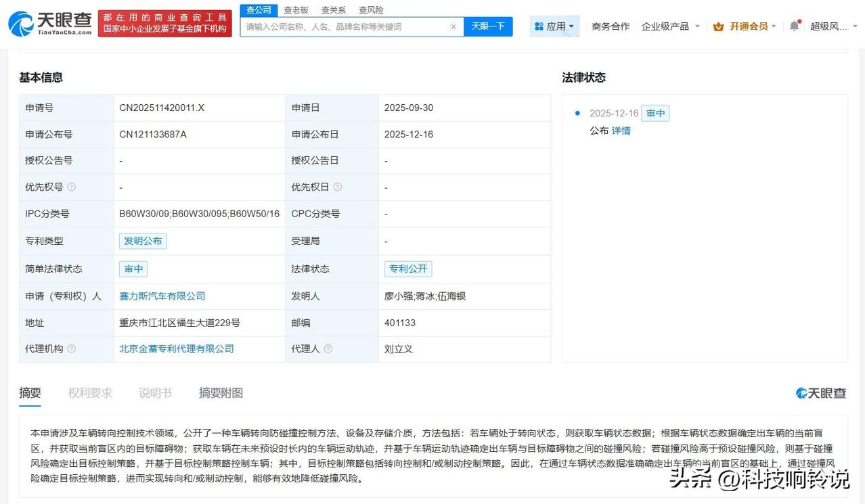Switch to the 查老板 search tab
Screen dimensions: 865x504
point(296,10)
